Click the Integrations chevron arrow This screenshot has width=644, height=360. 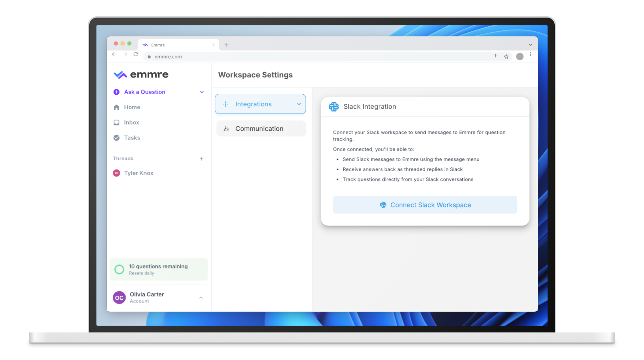[x=299, y=104]
